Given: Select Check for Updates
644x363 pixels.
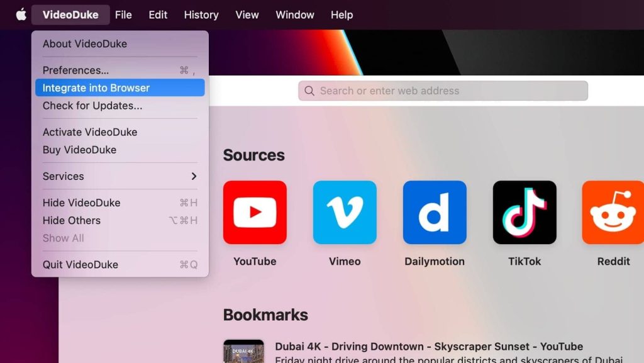Looking at the screenshot, I should [120, 106].
